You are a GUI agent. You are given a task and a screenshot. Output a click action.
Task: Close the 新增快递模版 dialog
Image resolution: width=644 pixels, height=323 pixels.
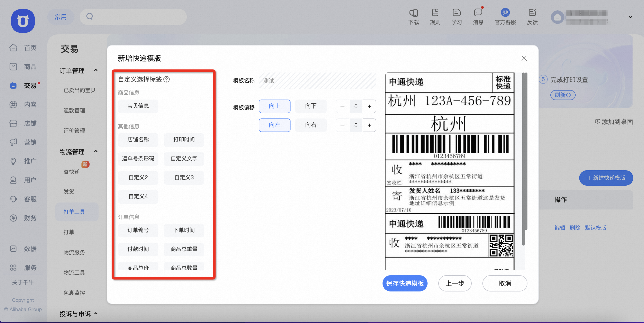[524, 58]
